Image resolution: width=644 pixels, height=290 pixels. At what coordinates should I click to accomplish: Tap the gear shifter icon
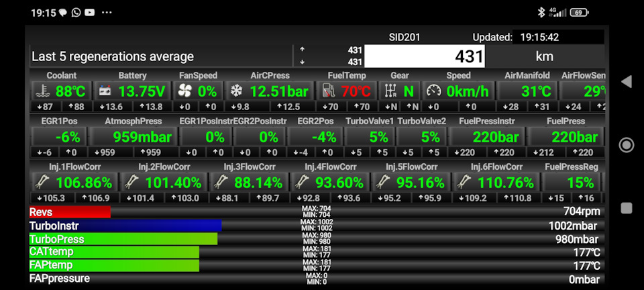[x=388, y=91]
